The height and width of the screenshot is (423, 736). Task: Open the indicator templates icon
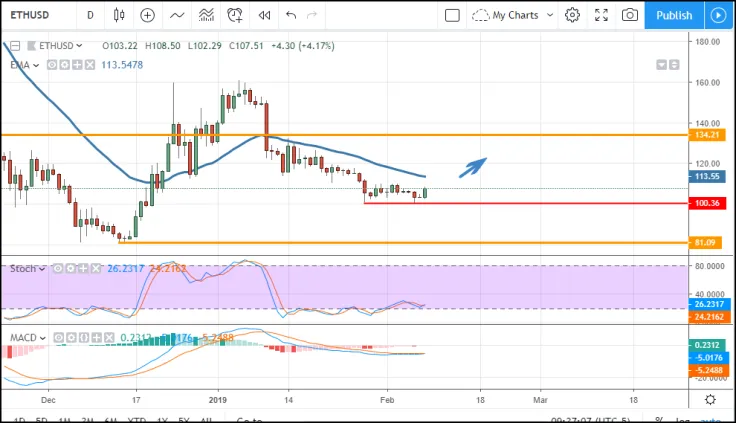click(x=206, y=15)
